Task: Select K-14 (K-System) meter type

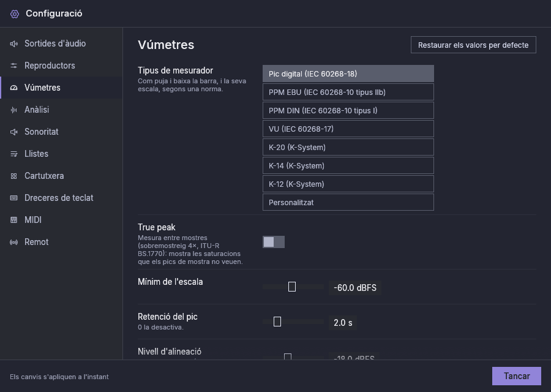Action: pos(348,165)
